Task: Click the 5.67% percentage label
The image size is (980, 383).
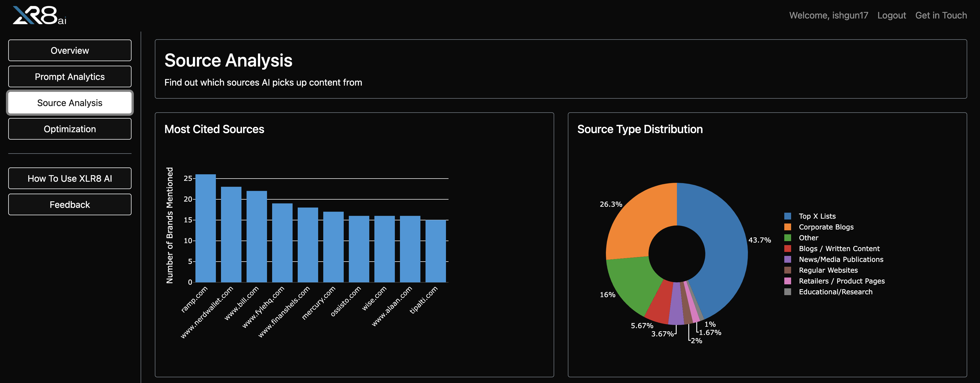Action: coord(642,326)
